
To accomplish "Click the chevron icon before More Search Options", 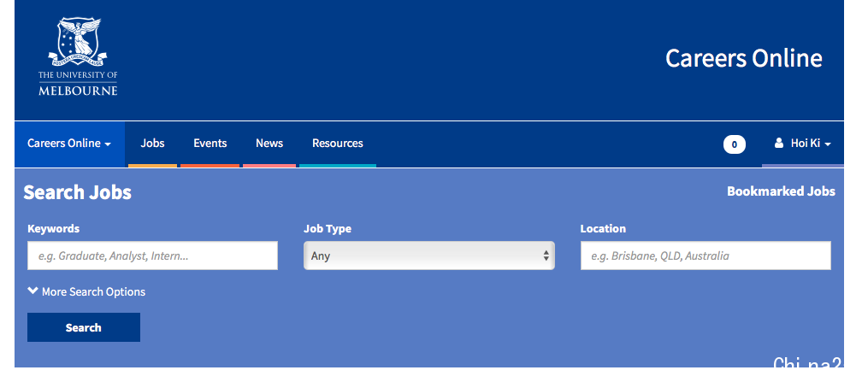I will click(33, 291).
